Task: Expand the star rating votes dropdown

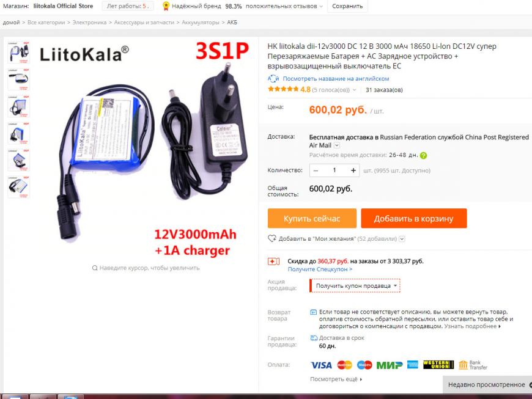Action: pyautogui.click(x=355, y=90)
